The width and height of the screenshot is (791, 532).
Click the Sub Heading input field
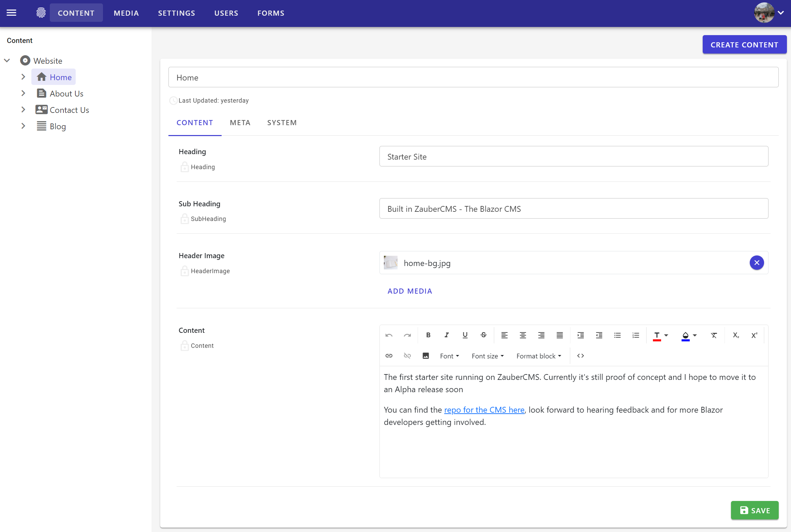(x=573, y=209)
